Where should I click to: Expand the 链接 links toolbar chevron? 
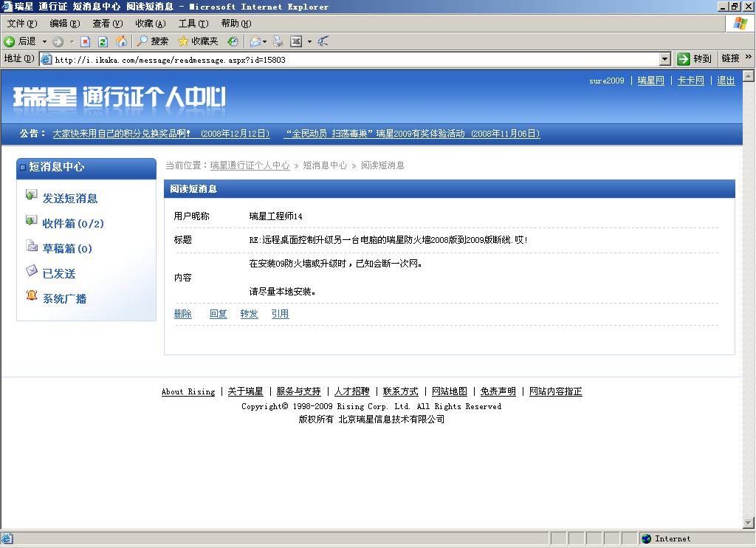point(749,57)
